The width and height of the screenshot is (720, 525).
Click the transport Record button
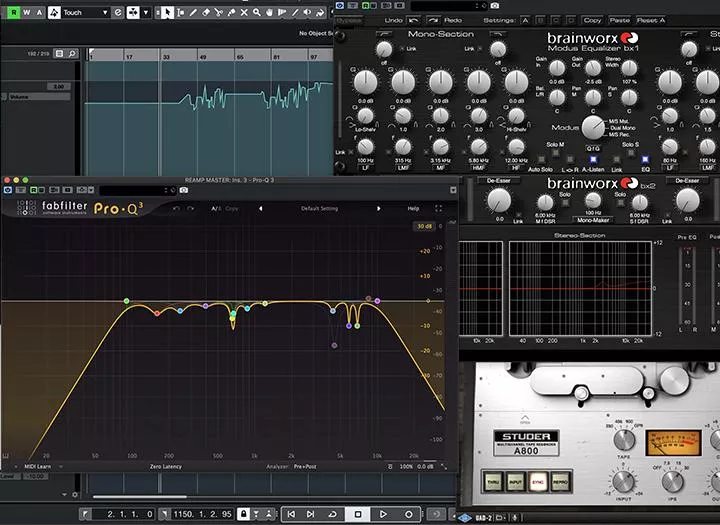(x=408, y=514)
